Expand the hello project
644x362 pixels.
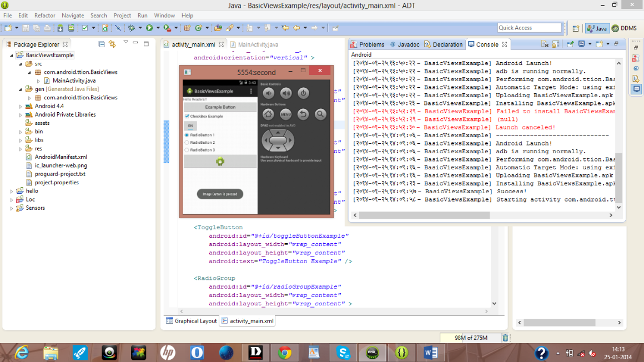[x=12, y=191]
